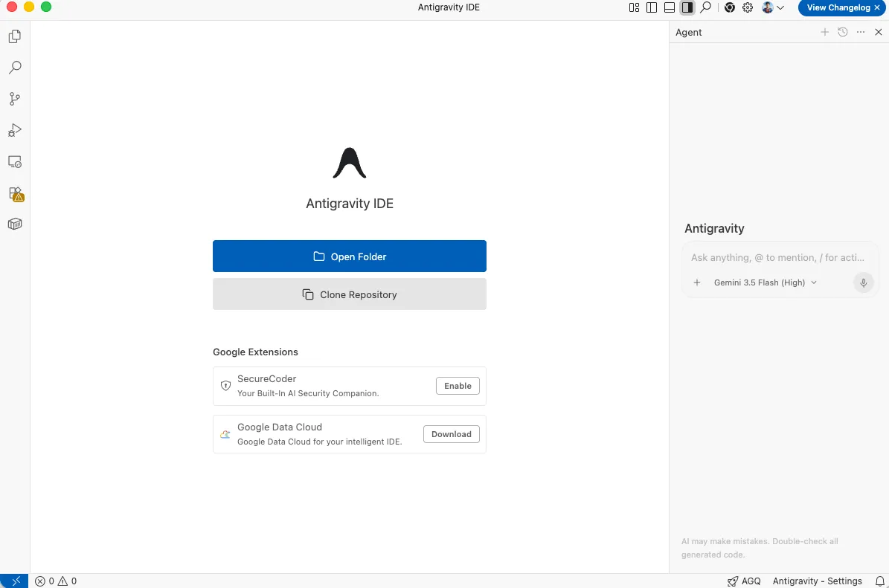This screenshot has height=588, width=889.
Task: Open the Agent panel more actions menu
Action: (861, 32)
